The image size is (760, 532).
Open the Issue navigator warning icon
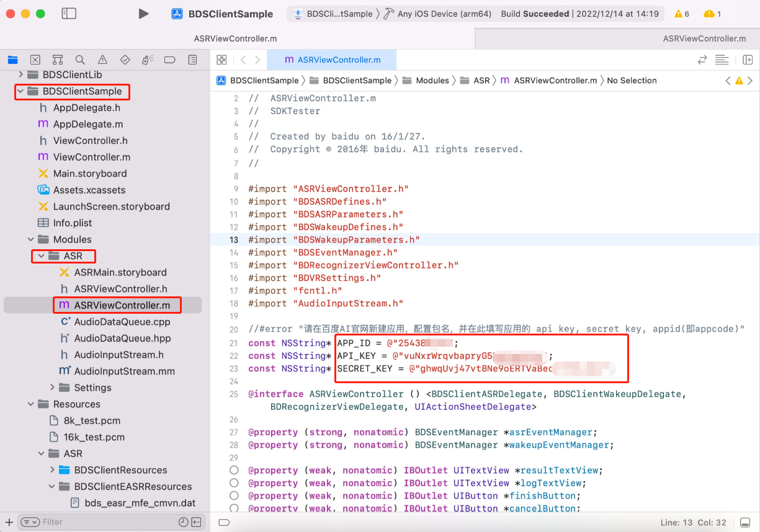point(102,60)
